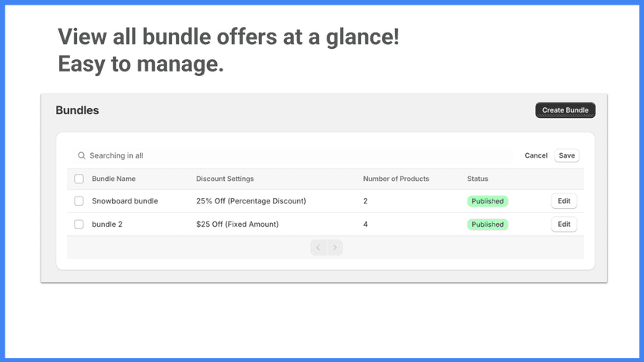
Task: Toggle the select-all bundles checkbox
Action: click(79, 179)
